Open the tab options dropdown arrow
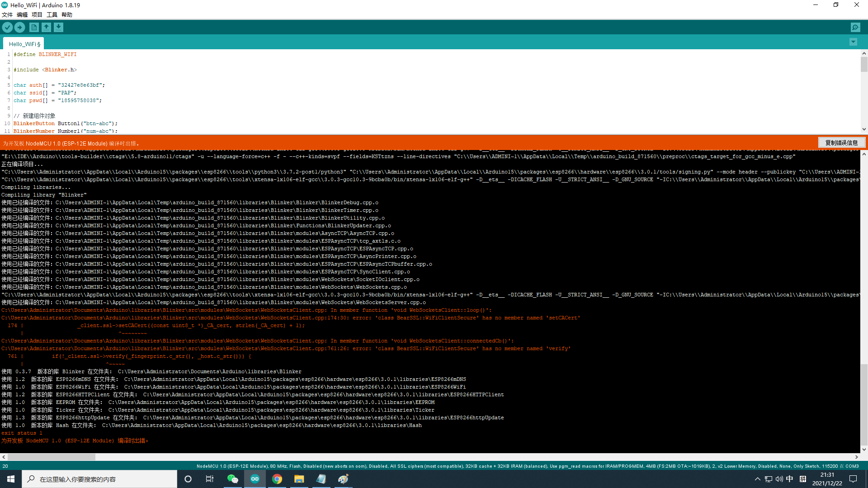Screen dimensions: 868x488 tap(853, 42)
